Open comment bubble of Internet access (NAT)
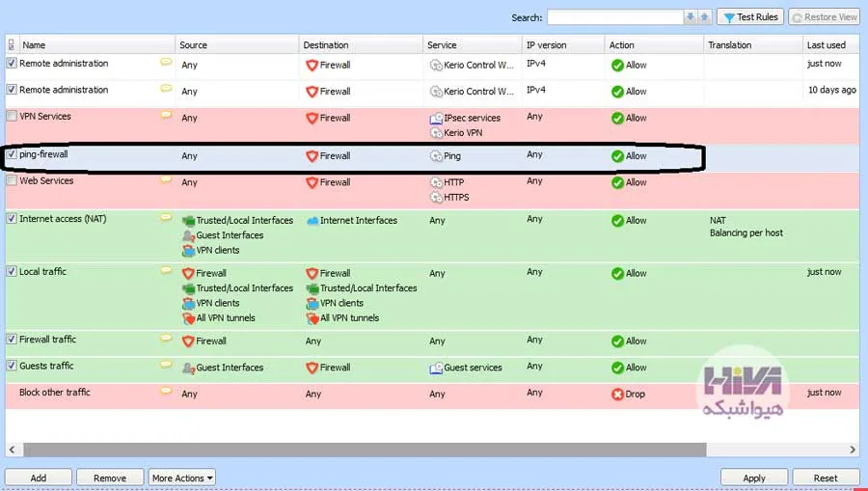Screen dimensions: 868x491 click(x=166, y=218)
